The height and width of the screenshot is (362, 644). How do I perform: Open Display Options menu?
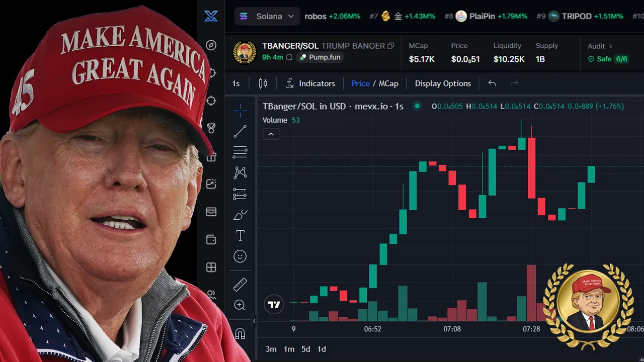[443, 83]
